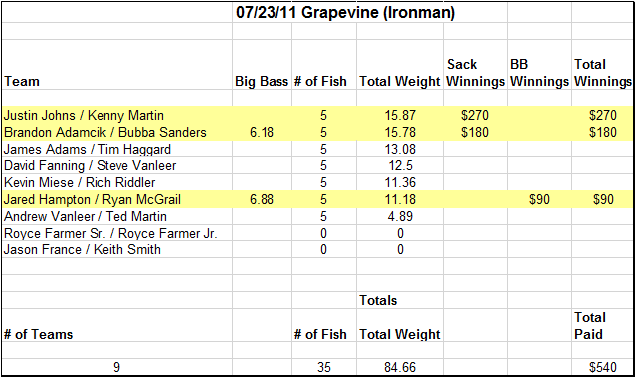Screen dimensions: 638x380
Task: Click Brandon Adamcik's big bass value 6.18
Action: click(x=262, y=132)
